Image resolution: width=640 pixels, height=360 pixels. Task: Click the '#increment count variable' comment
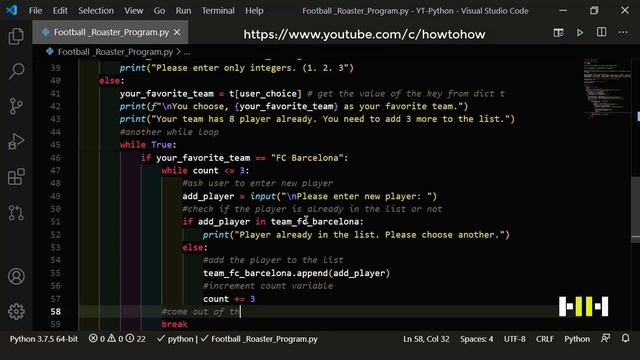pos(268,286)
